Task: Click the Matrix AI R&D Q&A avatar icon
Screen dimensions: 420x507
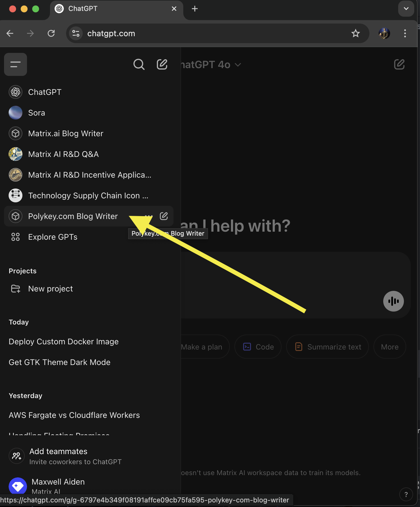Action: coord(16,154)
